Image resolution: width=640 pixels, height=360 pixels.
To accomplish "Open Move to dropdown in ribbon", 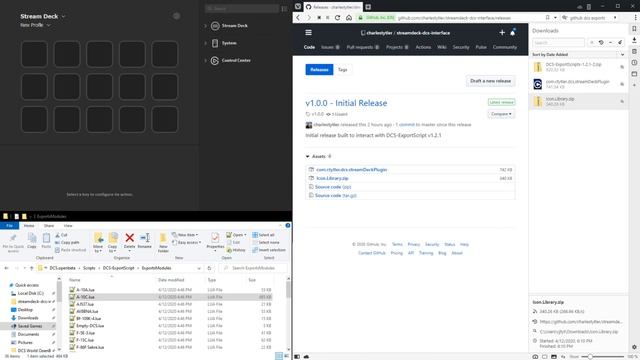I will click(x=98, y=242).
